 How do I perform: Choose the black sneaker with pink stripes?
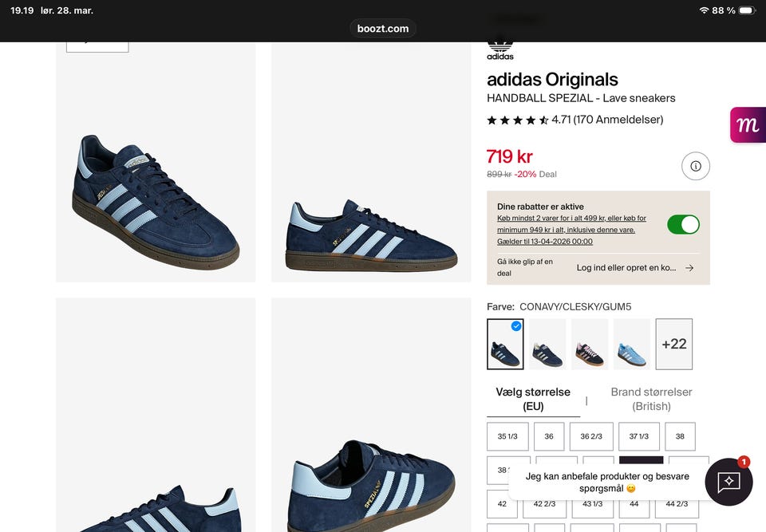point(590,344)
